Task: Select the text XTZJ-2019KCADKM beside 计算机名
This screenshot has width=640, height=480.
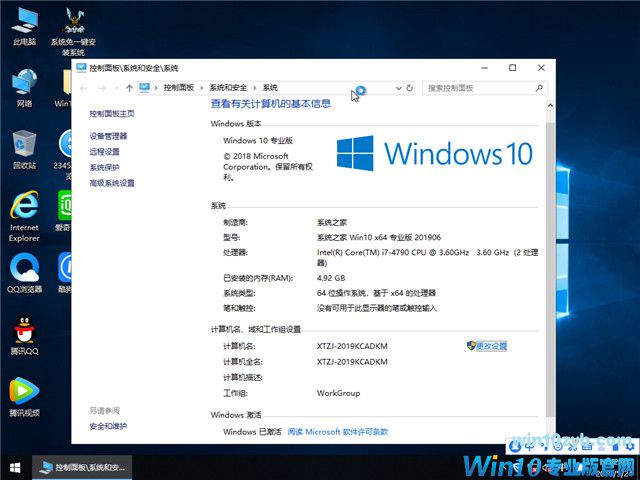Action: (352, 346)
